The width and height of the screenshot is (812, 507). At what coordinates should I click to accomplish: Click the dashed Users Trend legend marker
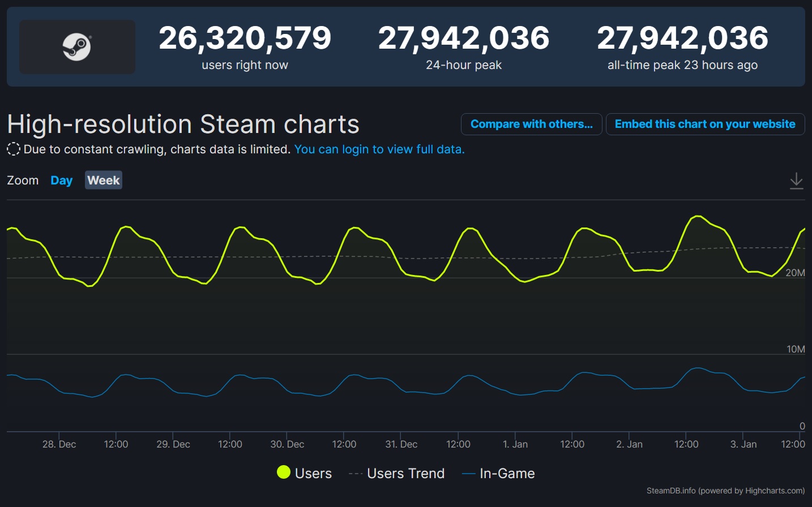tap(356, 474)
